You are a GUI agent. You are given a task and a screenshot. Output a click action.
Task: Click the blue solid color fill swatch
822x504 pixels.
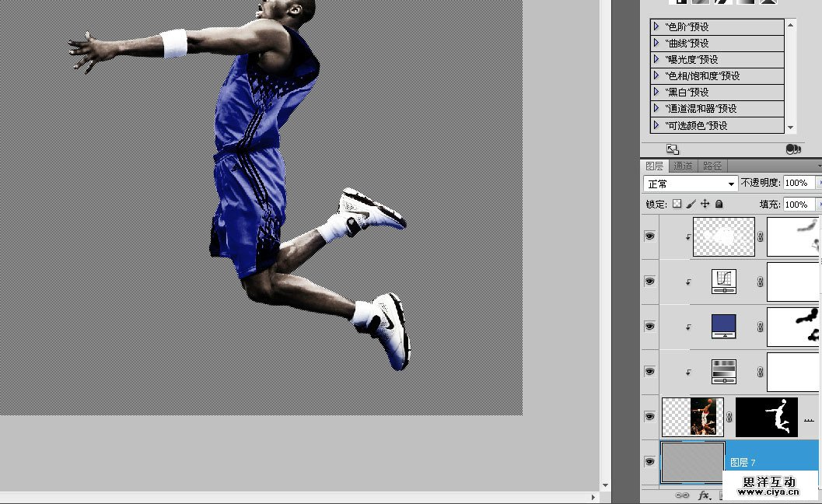point(723,326)
